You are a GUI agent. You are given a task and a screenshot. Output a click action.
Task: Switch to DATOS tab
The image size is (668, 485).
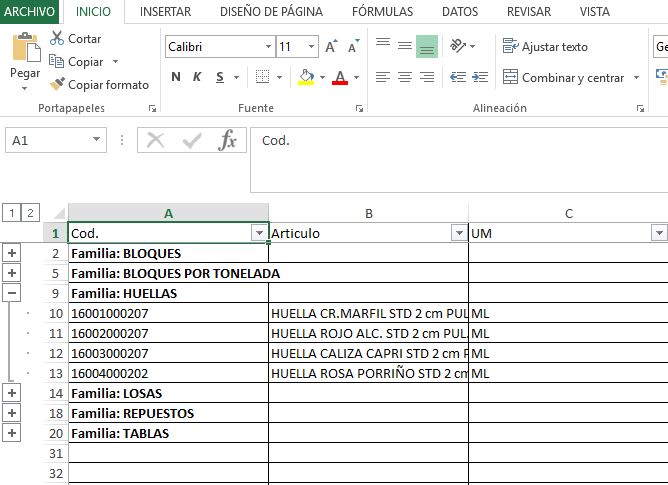[460, 12]
